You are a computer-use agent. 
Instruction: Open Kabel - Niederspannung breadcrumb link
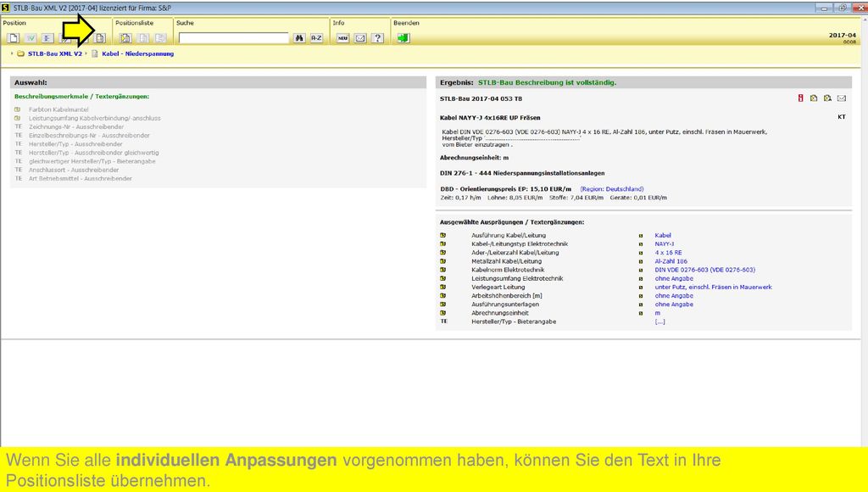[138, 53]
